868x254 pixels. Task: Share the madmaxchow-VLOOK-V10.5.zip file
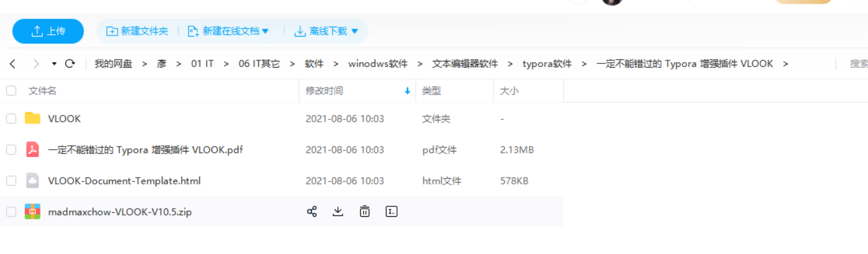tap(312, 211)
